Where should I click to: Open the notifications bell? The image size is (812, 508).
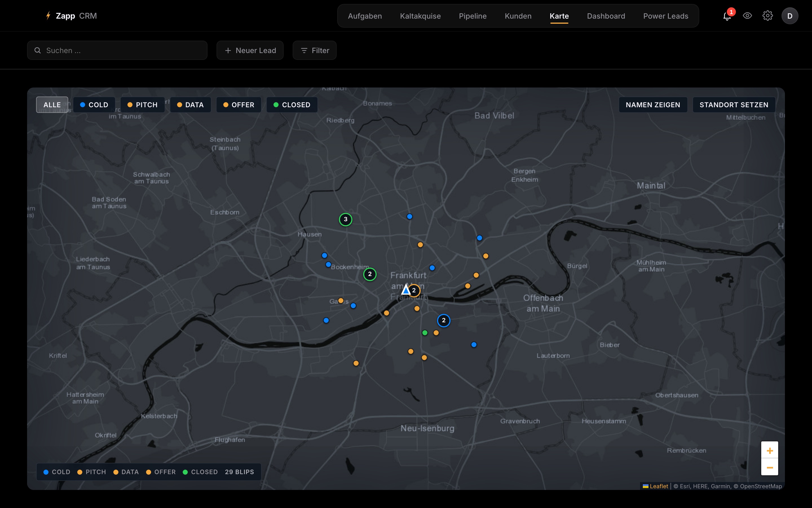tap(727, 16)
